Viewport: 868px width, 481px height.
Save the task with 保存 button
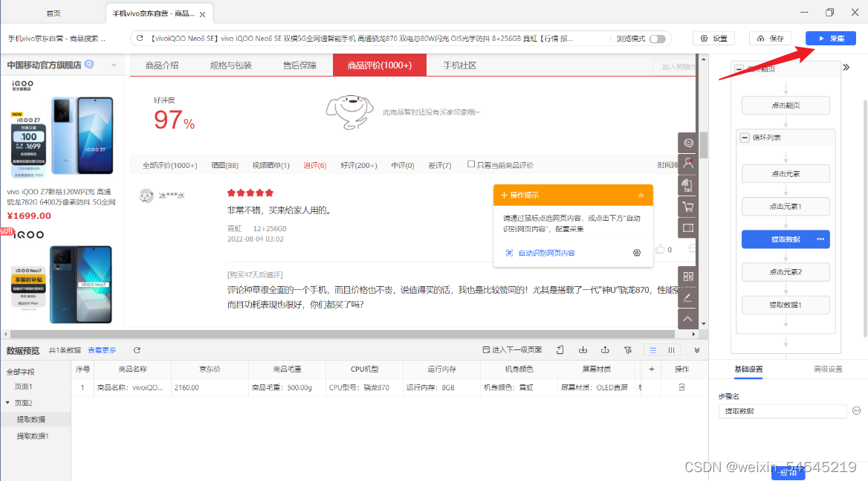coord(771,38)
